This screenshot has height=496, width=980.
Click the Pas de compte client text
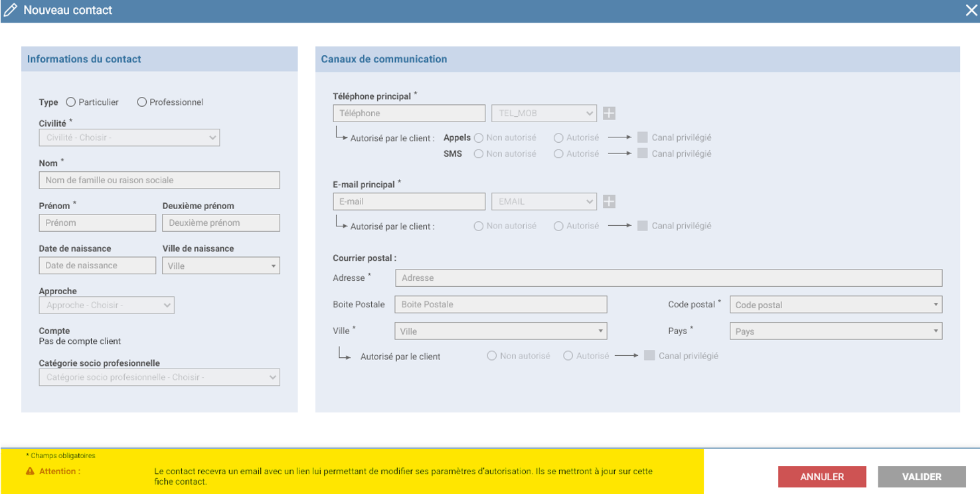80,341
